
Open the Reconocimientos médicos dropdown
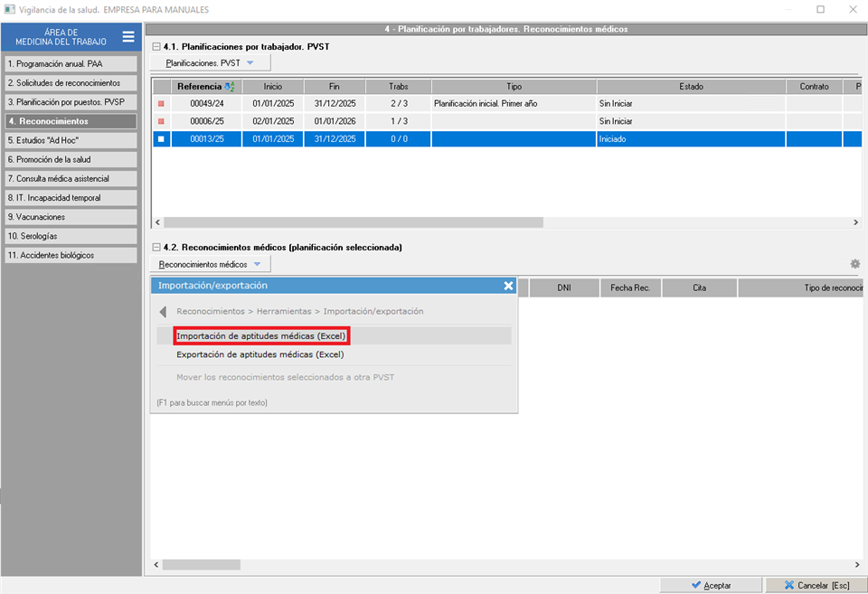[x=211, y=265]
